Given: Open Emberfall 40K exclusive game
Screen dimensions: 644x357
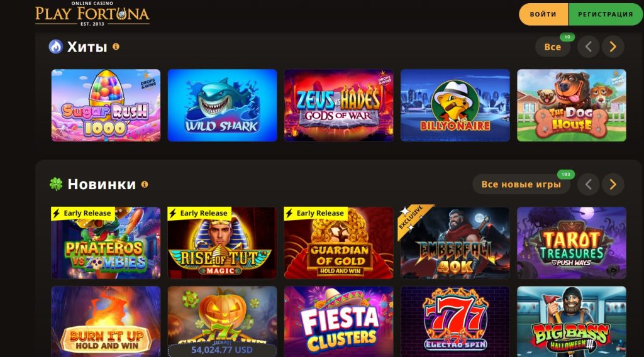Looking at the screenshot, I should (455, 243).
